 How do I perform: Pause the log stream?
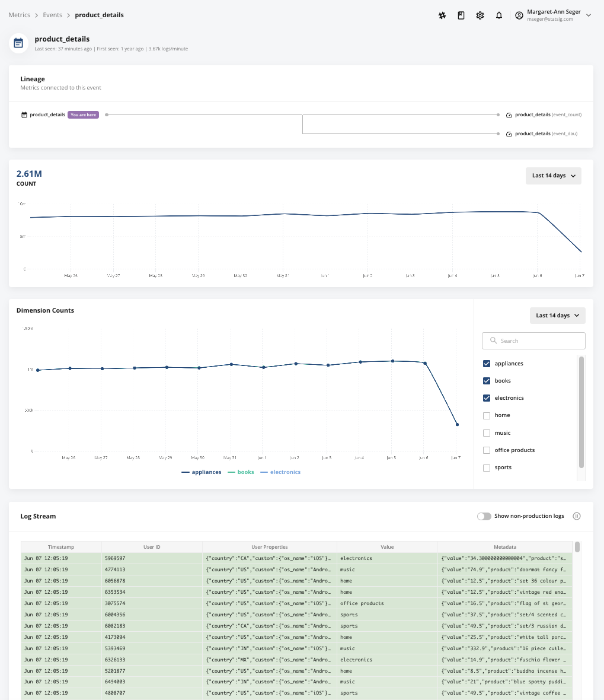click(576, 516)
